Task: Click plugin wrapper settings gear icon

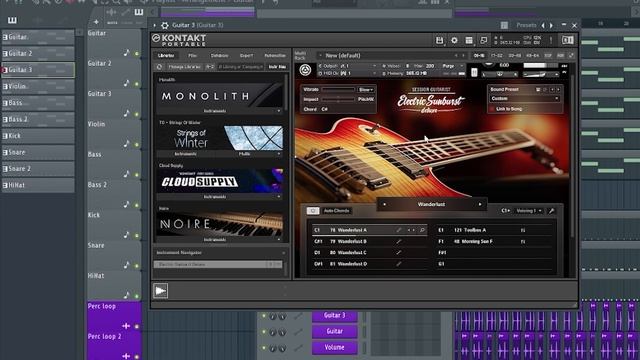Action: coord(164,25)
